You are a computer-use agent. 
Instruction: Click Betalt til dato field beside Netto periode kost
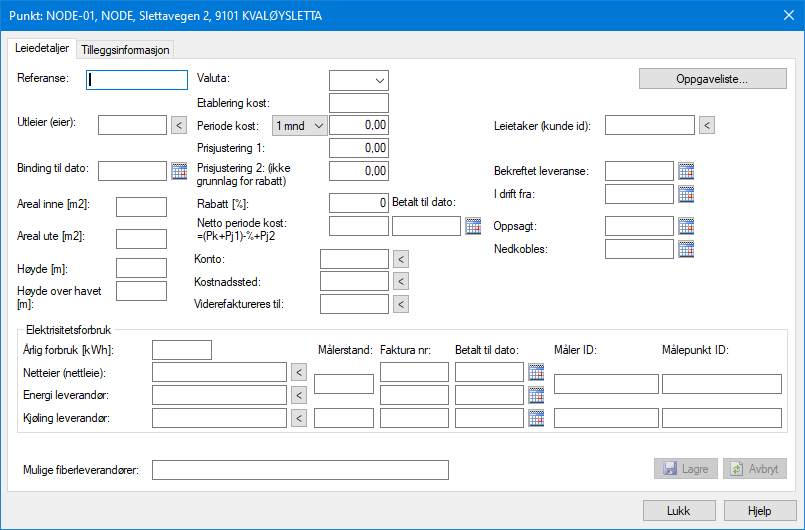pos(427,226)
